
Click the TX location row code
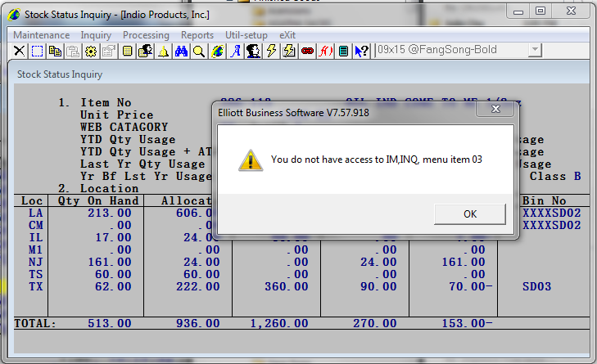(x=36, y=286)
